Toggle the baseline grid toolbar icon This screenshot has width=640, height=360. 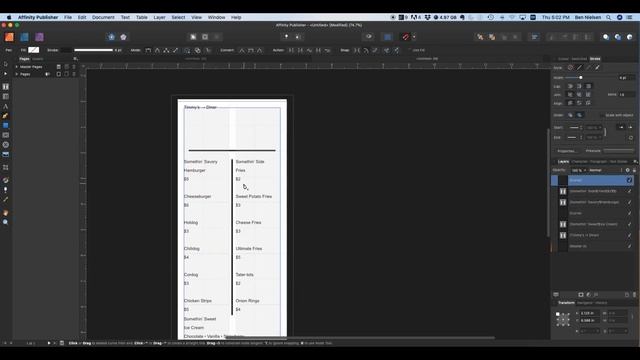point(387,37)
